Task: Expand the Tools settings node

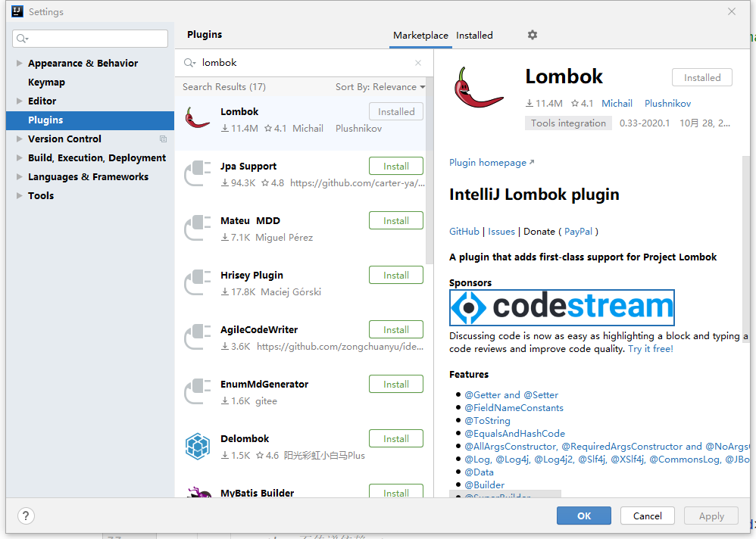Action: click(x=19, y=195)
